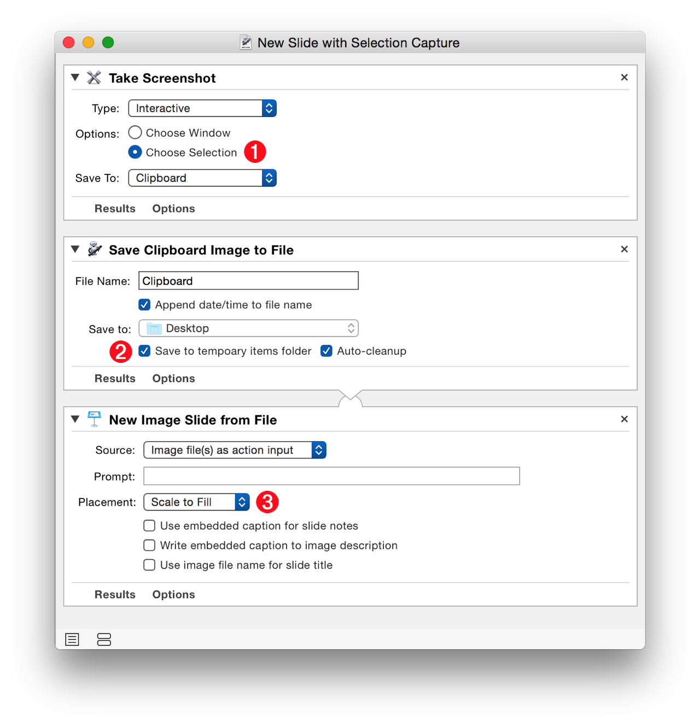Open the Placement dropdown set to Scale to Fill
The height and width of the screenshot is (728, 700).
click(x=197, y=502)
